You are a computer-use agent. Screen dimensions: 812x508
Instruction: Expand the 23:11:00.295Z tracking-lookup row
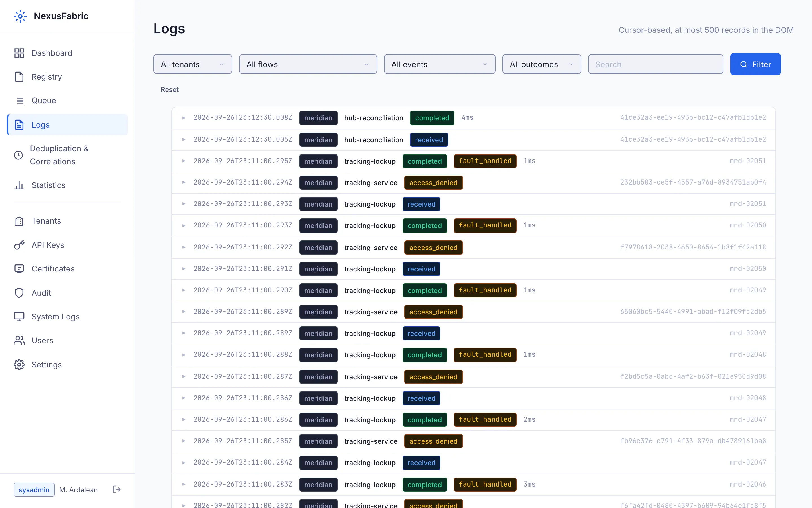pyautogui.click(x=184, y=161)
